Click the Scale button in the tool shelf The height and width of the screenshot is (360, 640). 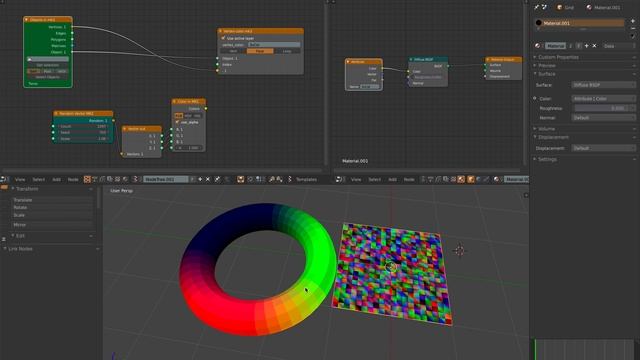[52, 215]
